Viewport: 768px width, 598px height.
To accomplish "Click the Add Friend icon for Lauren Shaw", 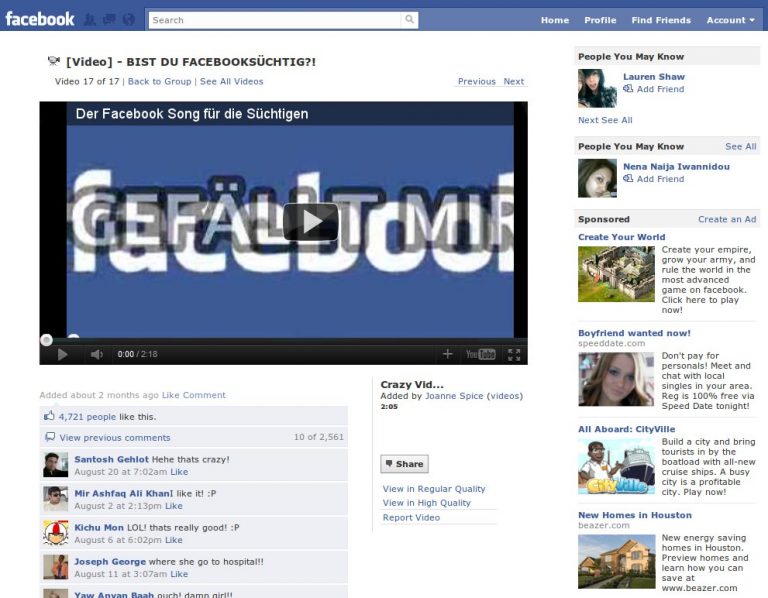I will [x=628, y=89].
